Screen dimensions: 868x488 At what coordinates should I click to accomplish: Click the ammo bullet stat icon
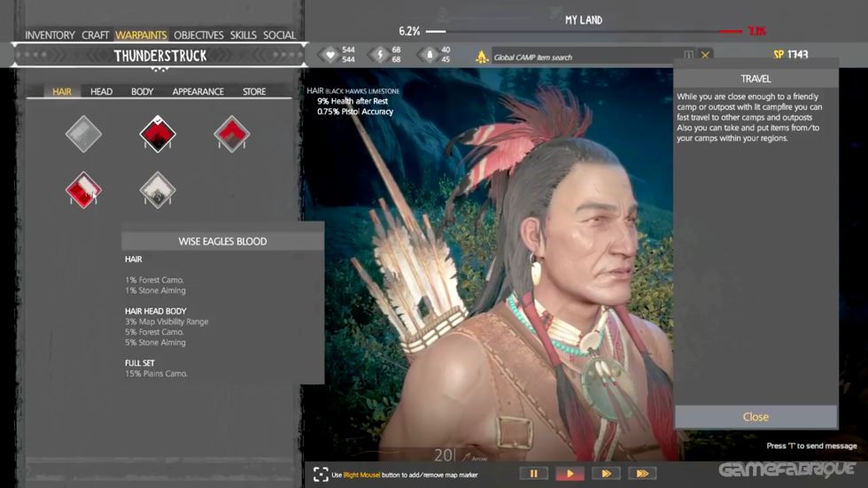pyautogui.click(x=429, y=54)
